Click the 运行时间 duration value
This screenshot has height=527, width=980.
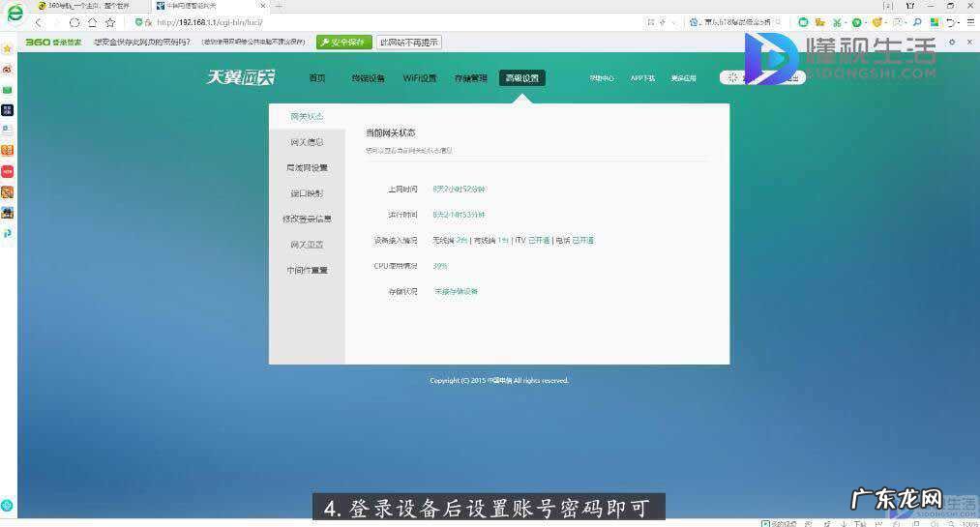tap(459, 214)
